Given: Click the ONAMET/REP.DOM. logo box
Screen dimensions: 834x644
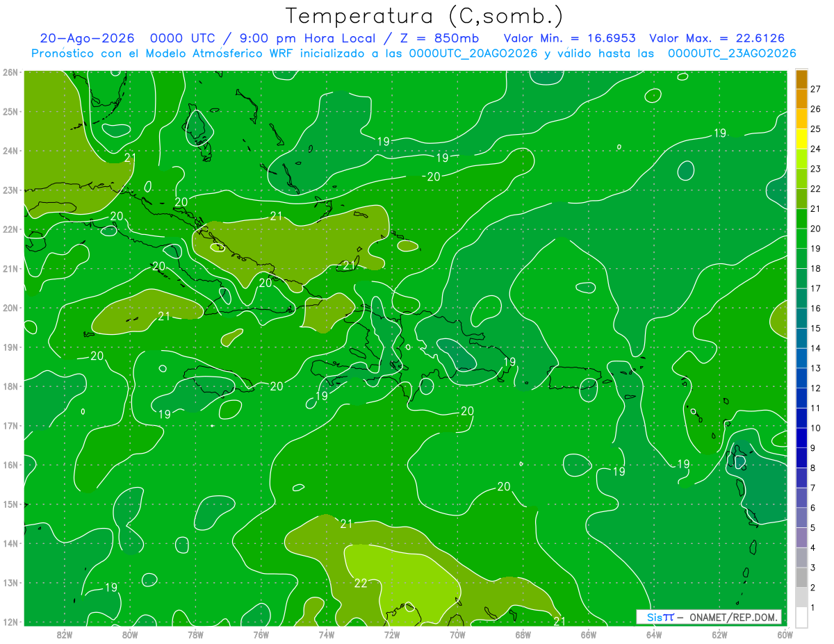Looking at the screenshot, I should 709,617.
